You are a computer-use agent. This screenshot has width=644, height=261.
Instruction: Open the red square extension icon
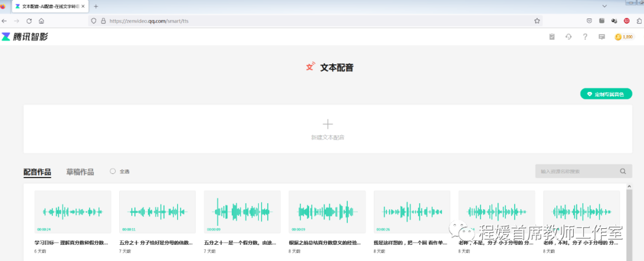click(x=627, y=21)
